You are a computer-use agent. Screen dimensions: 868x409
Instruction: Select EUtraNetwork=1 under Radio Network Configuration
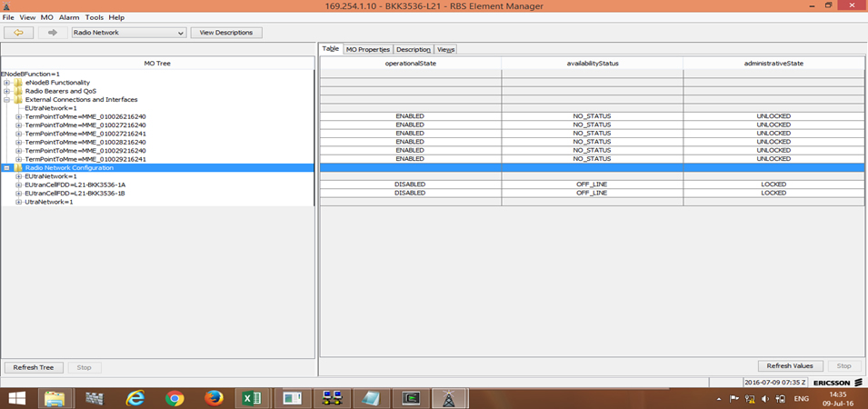51,176
